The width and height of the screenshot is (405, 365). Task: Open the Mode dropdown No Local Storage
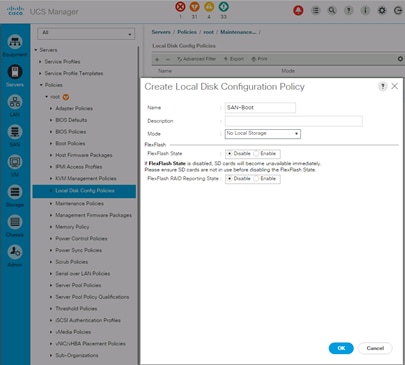click(x=263, y=134)
